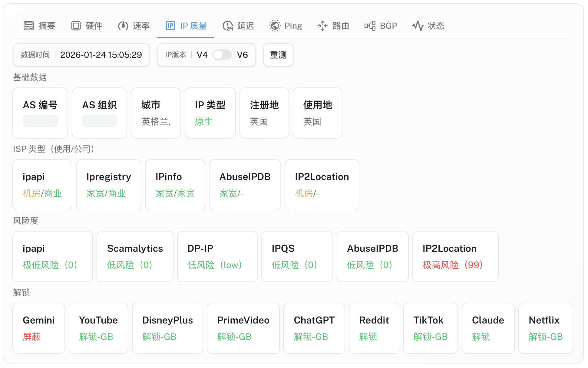The image size is (588, 368).
Task: Click the routing (路由) arrows icon
Action: [x=323, y=26]
